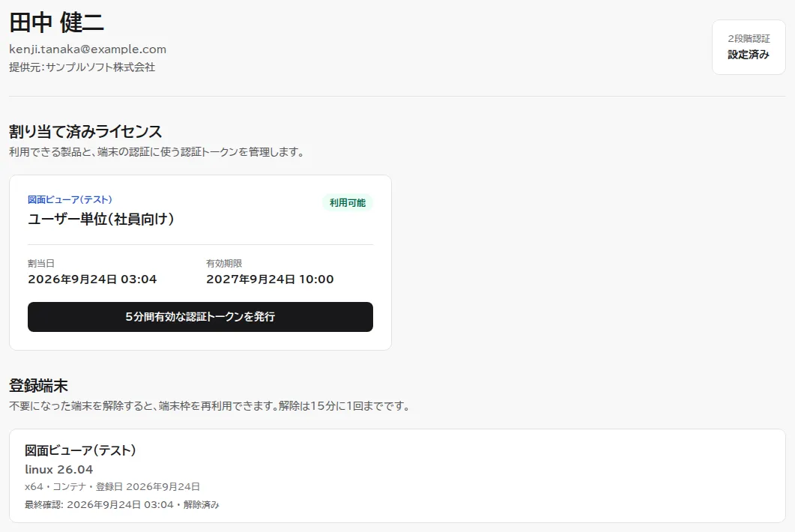Click the user name 田中 健二
Viewport: 795px width, 532px height.
tap(57, 22)
